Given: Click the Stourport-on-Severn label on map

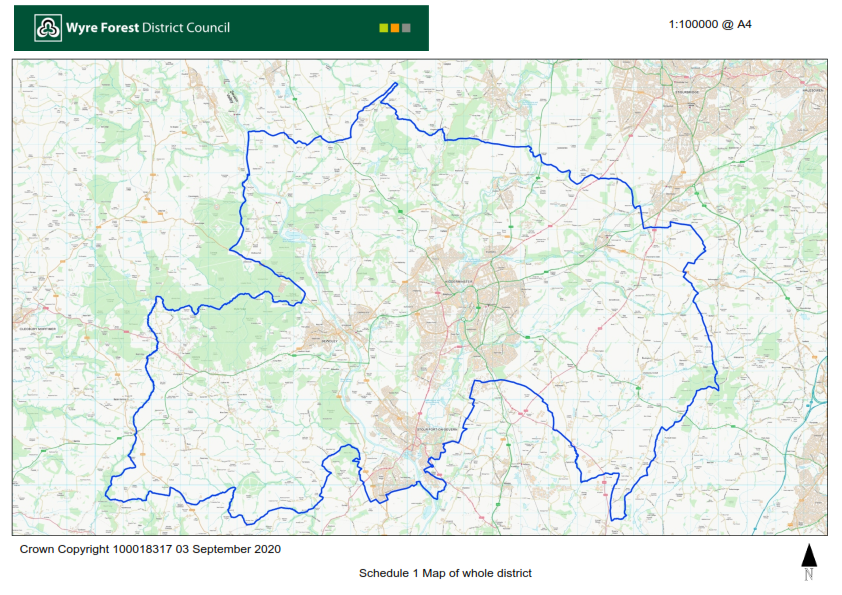Looking at the screenshot, I should [x=437, y=430].
